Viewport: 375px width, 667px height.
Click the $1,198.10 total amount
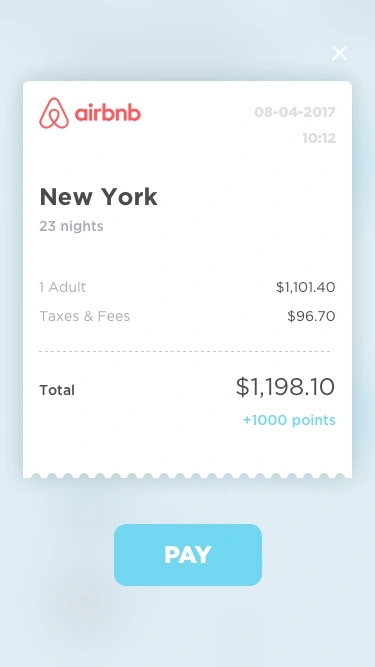(285, 387)
